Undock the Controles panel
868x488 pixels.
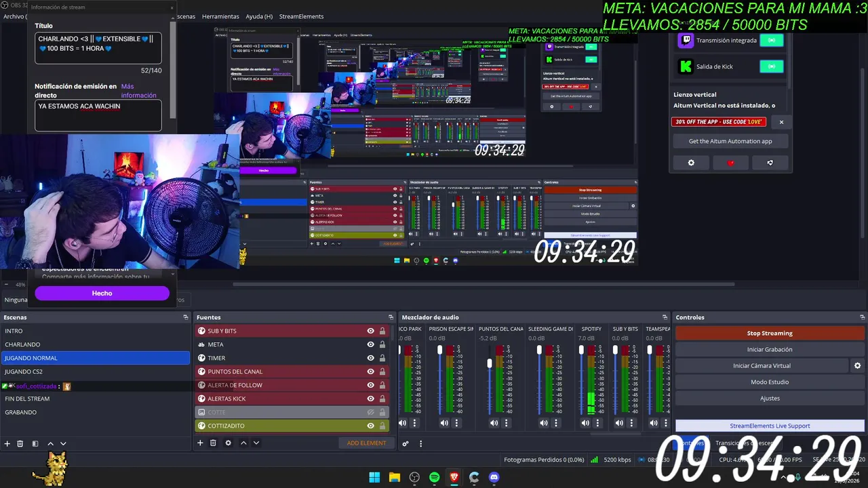[863, 317]
